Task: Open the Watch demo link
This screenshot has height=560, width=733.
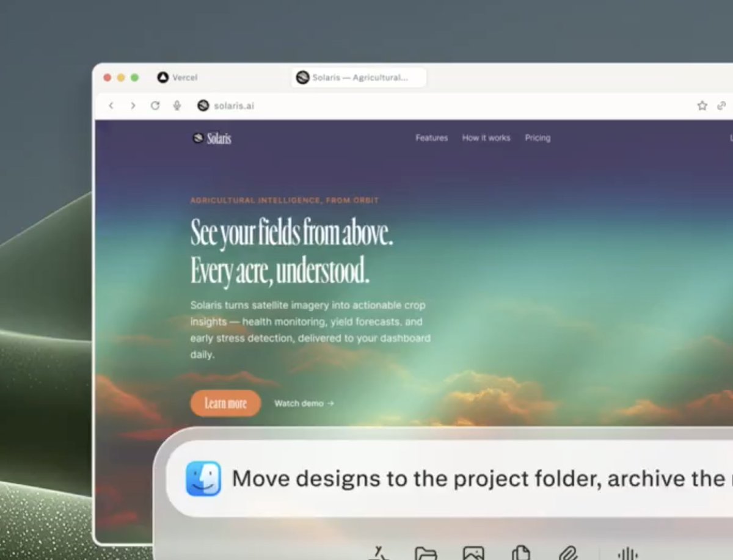Action: (304, 403)
